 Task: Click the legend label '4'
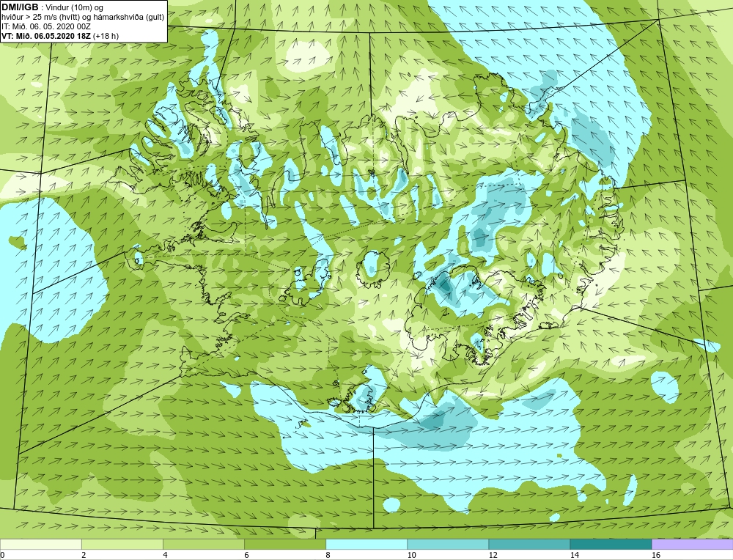165,555
